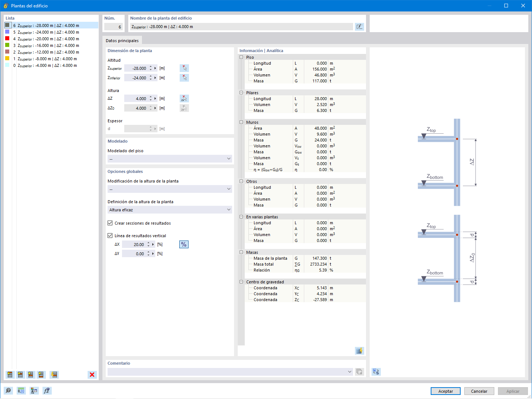Click the Zsuperior value field -28.000

pyautogui.click(x=136, y=68)
